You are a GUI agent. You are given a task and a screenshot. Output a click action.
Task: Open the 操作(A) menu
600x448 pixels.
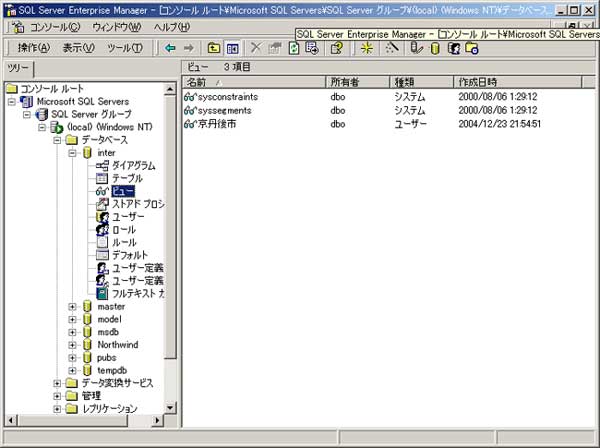(34, 48)
